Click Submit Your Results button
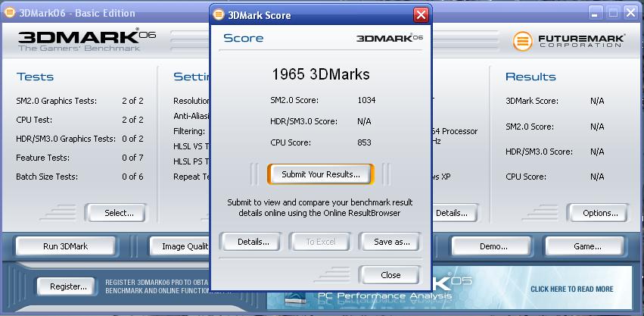 (320, 174)
